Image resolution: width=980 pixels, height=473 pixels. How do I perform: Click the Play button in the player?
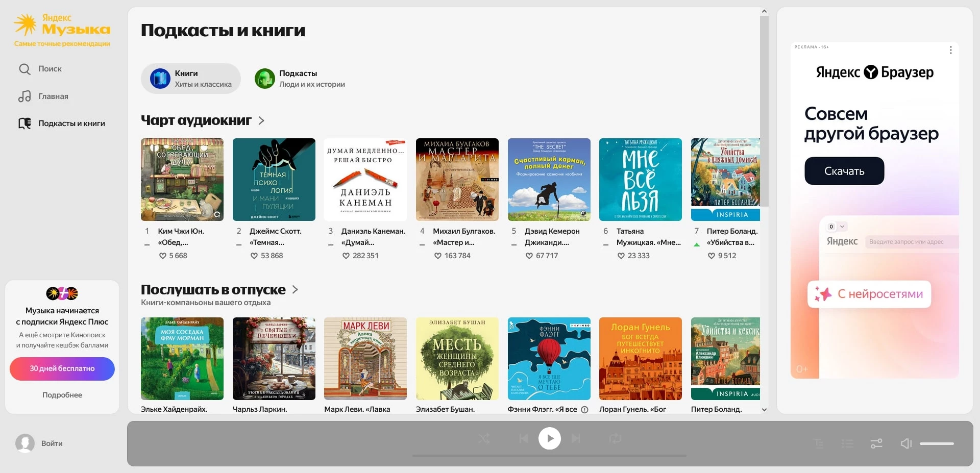tap(549, 438)
